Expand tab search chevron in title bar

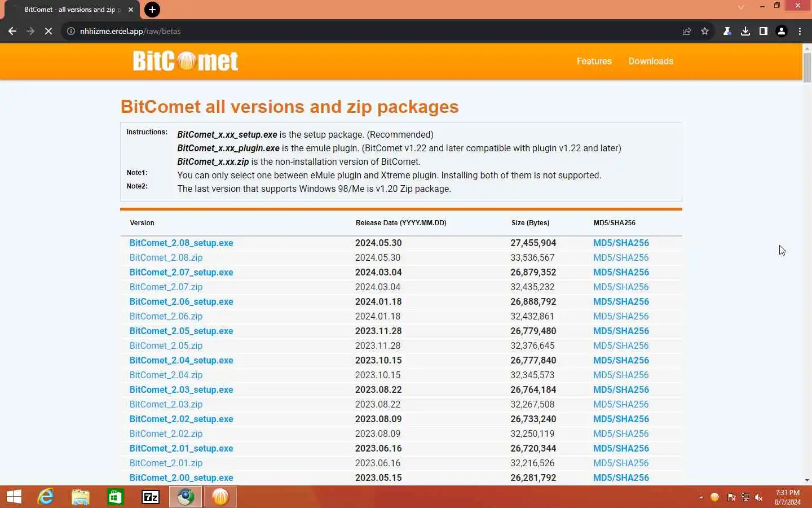tap(741, 7)
